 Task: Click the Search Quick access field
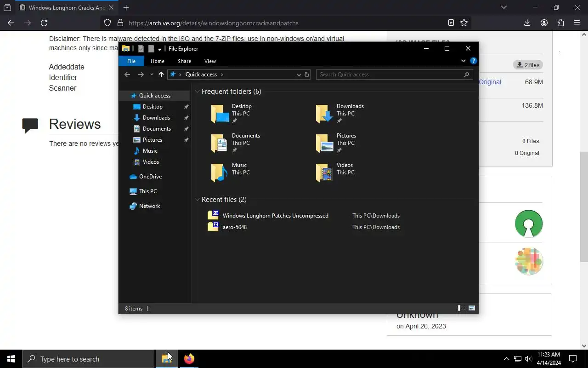tap(395, 75)
